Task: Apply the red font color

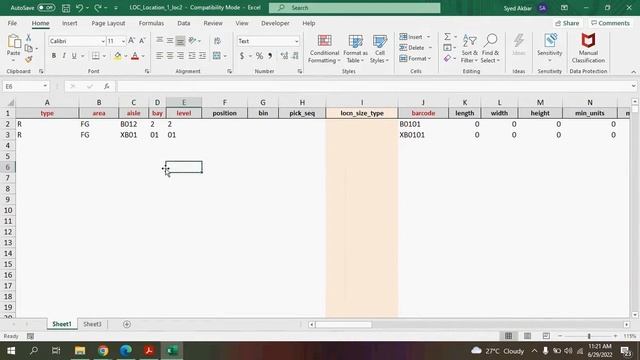Action: point(135,56)
